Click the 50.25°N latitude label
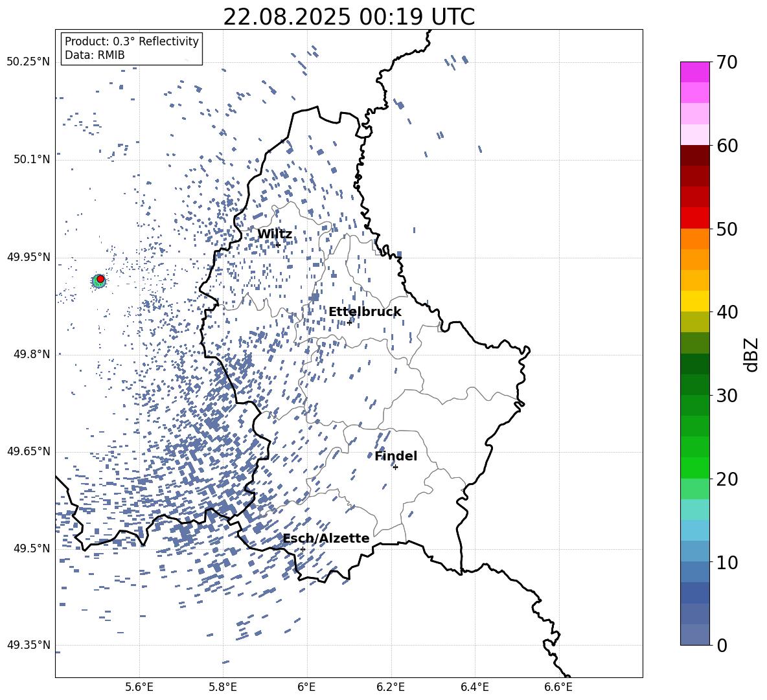The width and height of the screenshot is (767, 700). click(29, 62)
